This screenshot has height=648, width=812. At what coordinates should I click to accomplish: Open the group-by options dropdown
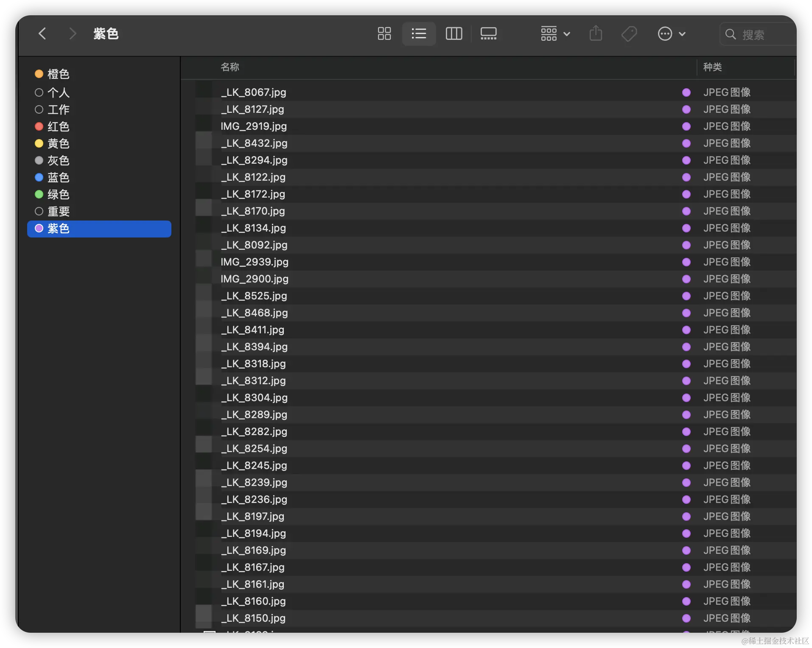tap(555, 34)
